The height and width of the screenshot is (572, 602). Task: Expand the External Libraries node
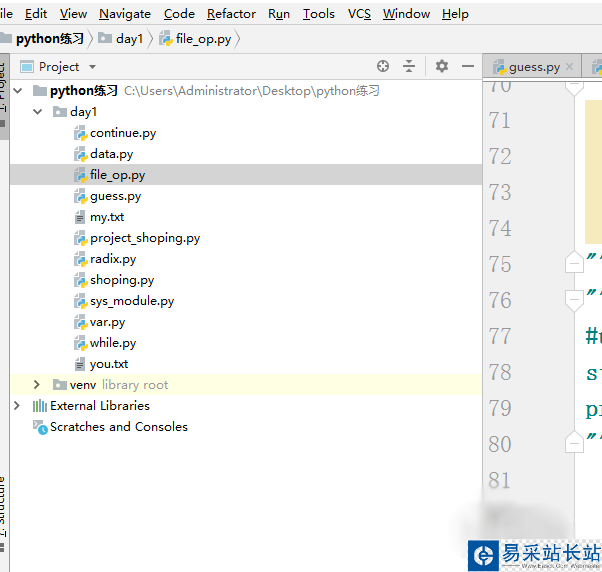tap(17, 405)
